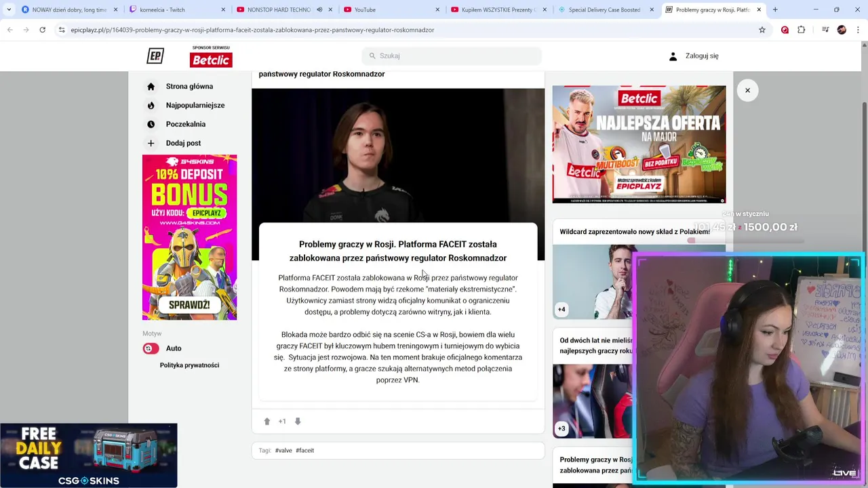
Task: Close the Problemy graczy w Rosji tab
Action: tap(759, 9)
